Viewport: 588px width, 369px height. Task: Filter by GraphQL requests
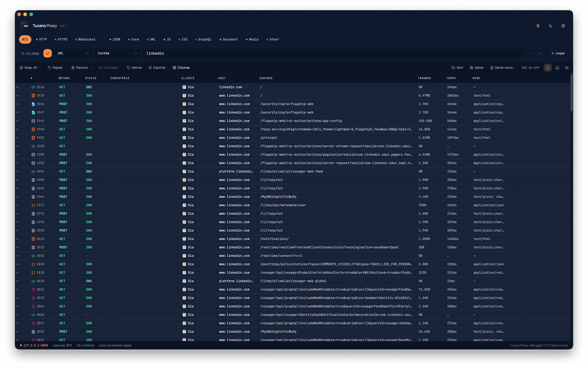click(203, 39)
